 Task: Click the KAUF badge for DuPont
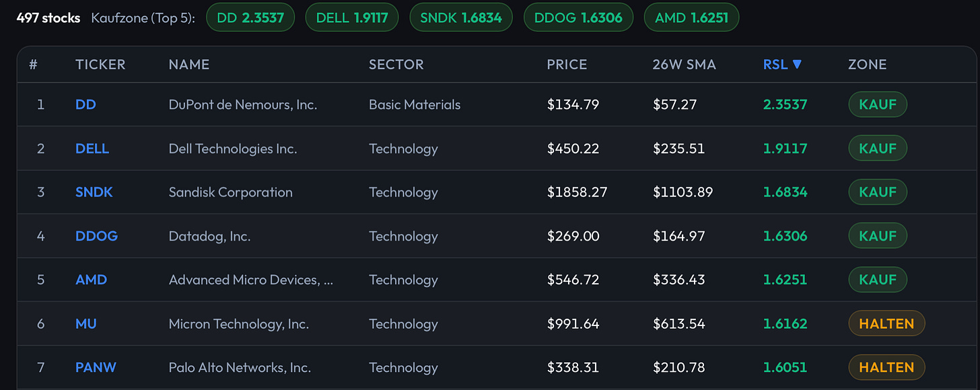878,104
